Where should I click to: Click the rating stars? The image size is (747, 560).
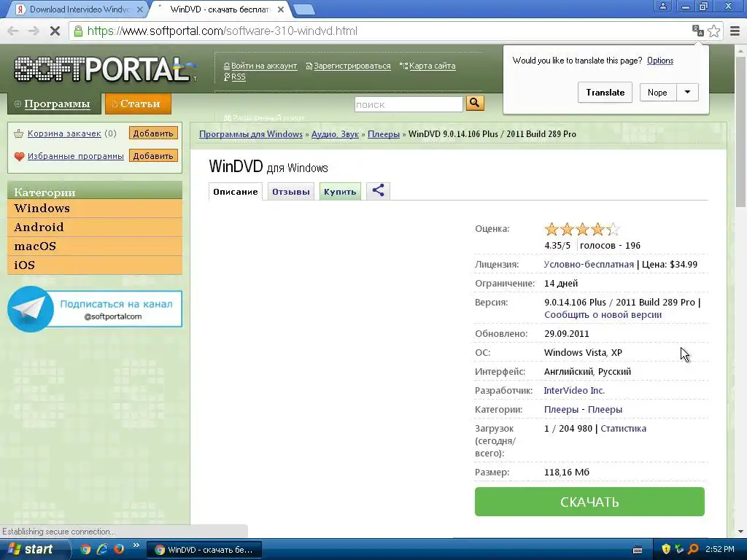coord(582,230)
